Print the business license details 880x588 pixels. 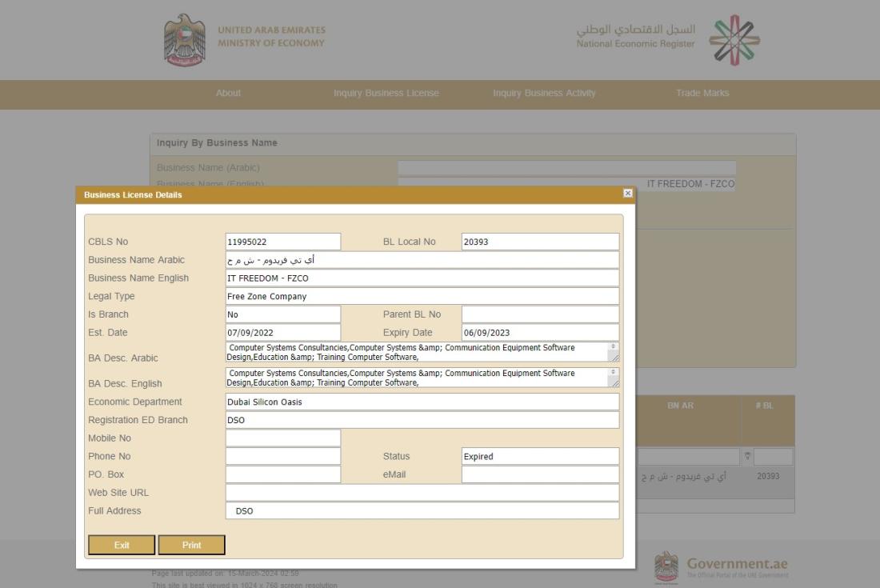(x=191, y=545)
